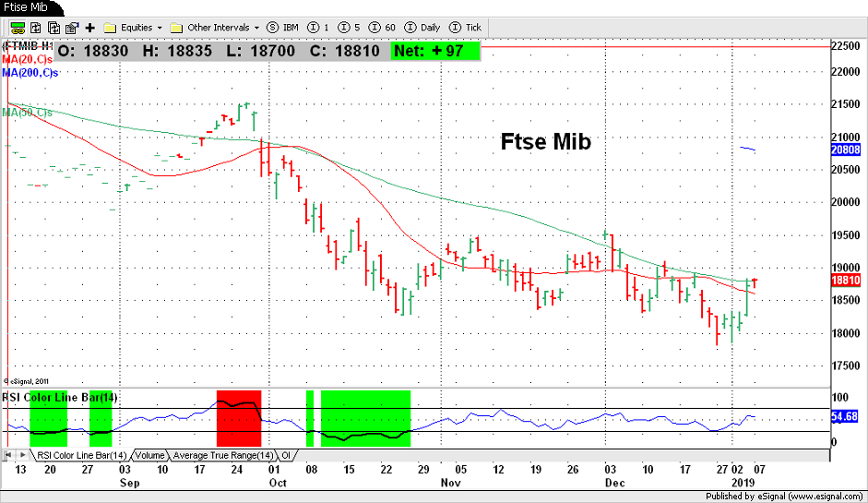Click the MA(20,C)s legend label
Screen dimensions: 868x503
pyautogui.click(x=27, y=59)
